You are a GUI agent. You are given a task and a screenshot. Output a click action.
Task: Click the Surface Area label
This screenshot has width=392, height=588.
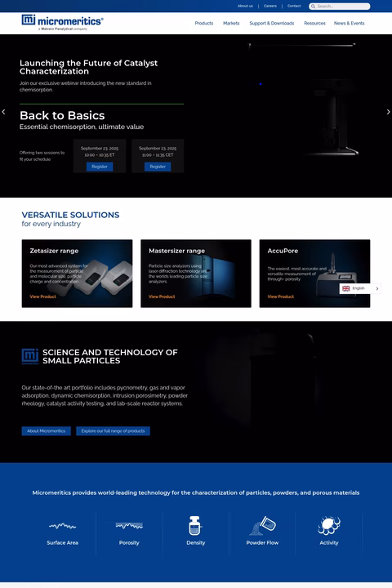pyautogui.click(x=62, y=542)
